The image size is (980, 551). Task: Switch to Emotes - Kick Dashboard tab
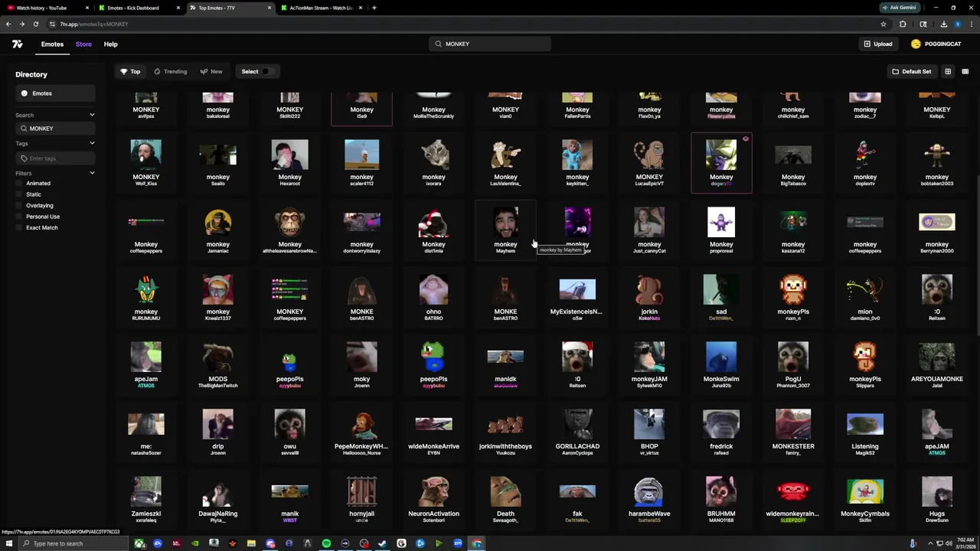[138, 8]
